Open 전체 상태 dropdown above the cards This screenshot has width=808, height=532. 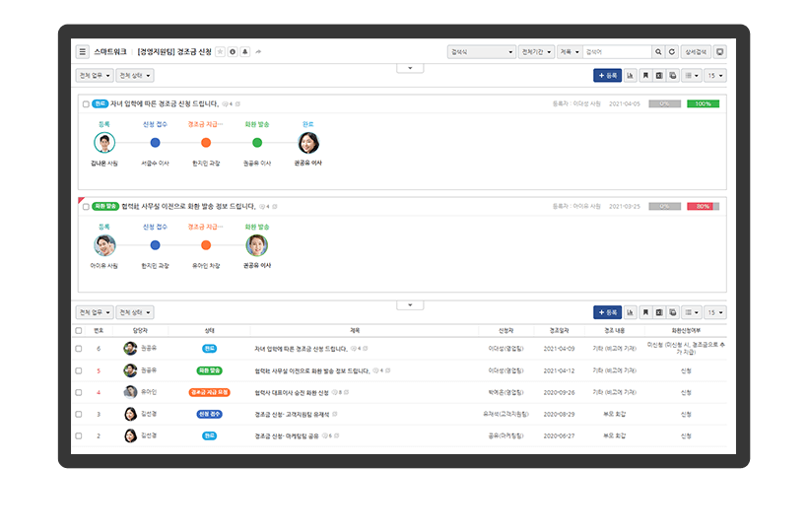click(x=134, y=75)
